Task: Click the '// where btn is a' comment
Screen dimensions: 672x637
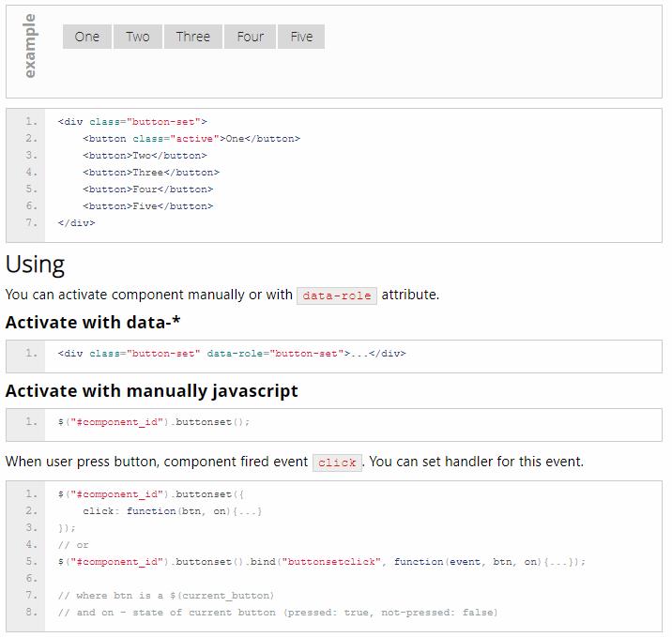Action: click(x=165, y=596)
